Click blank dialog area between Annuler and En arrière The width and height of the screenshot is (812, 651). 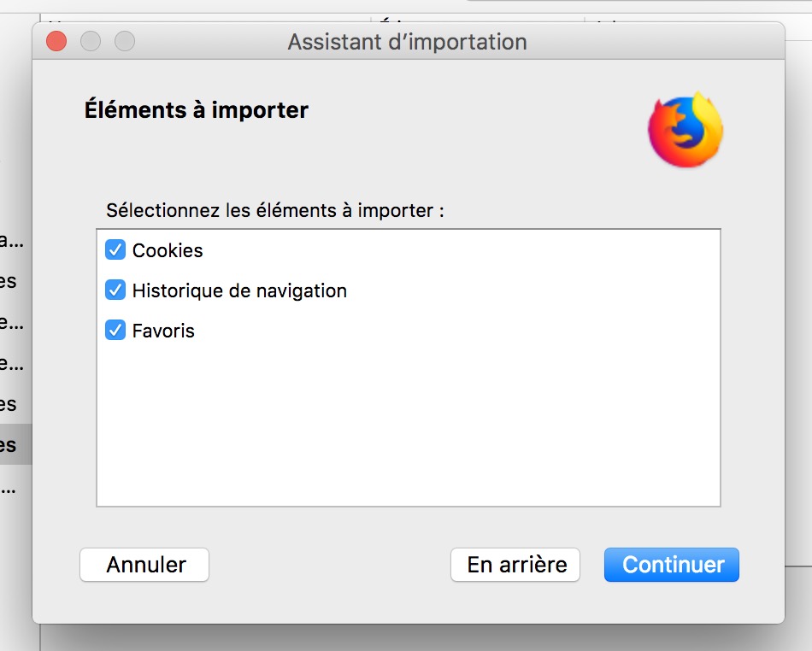(329, 565)
